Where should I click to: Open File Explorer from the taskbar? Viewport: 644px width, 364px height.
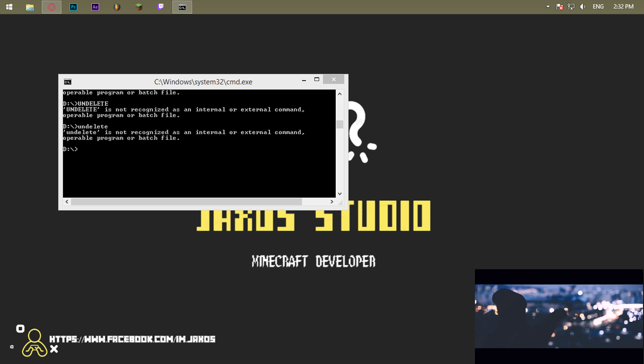point(30,7)
